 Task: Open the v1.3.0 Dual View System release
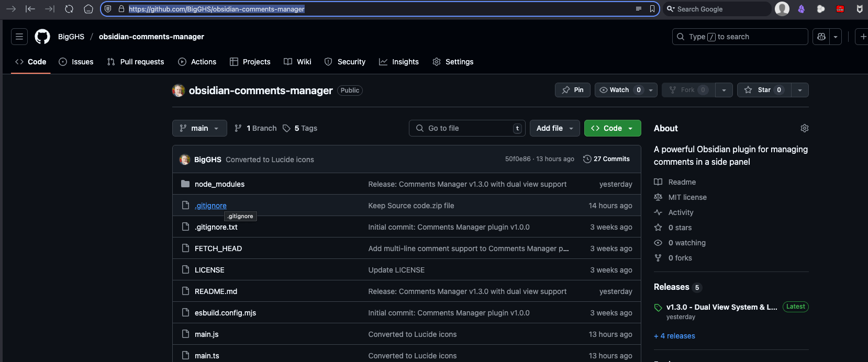(721, 307)
